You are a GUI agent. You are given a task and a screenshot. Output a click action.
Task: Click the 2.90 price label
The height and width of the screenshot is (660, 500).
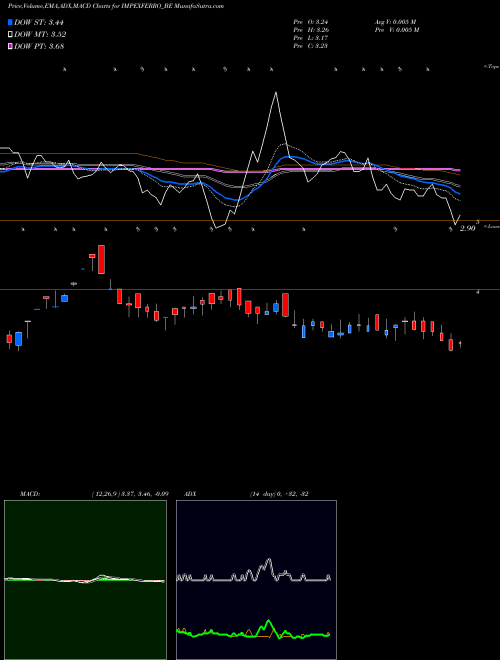[467, 228]
